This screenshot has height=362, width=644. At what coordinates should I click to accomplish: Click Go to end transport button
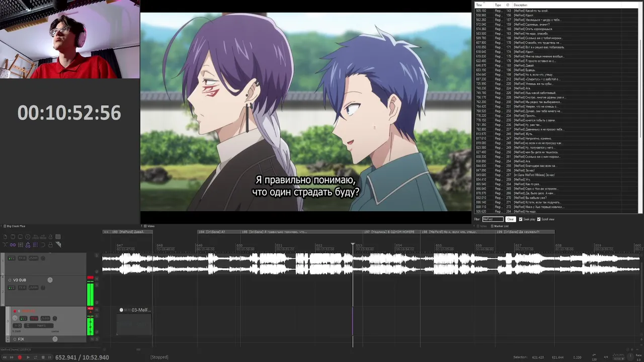click(x=12, y=357)
